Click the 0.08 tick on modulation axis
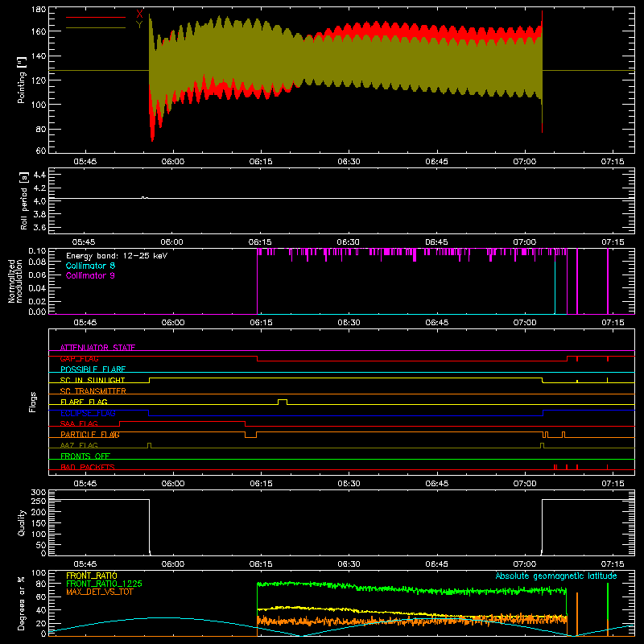Image resolution: width=644 pixels, height=644 pixels. click(37, 262)
